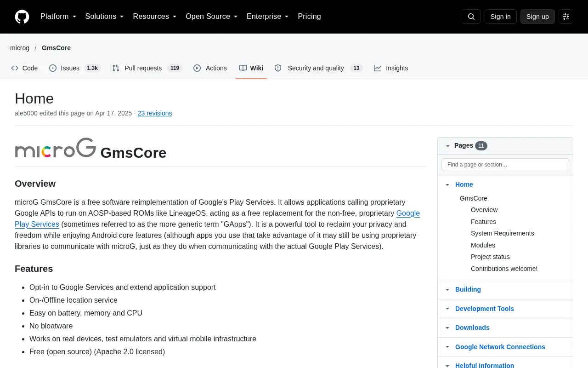Open the microg owner link
The height and width of the screenshot is (368, 588).
coord(20,48)
